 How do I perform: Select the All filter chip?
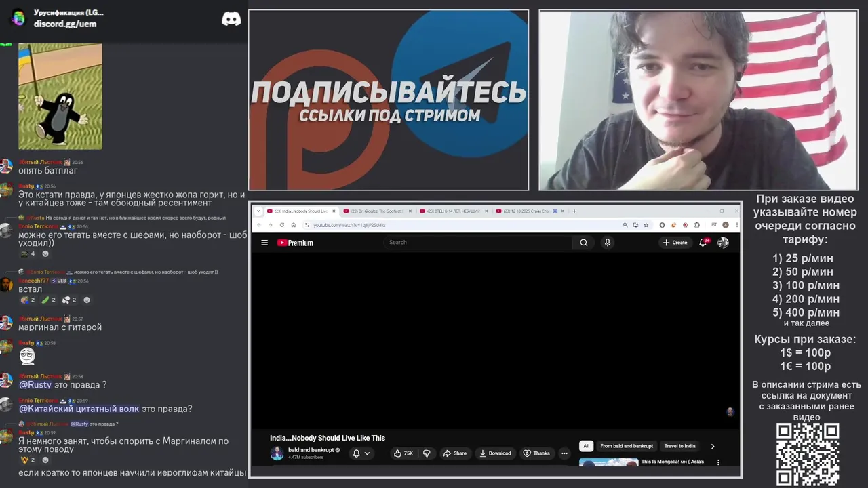click(x=587, y=446)
